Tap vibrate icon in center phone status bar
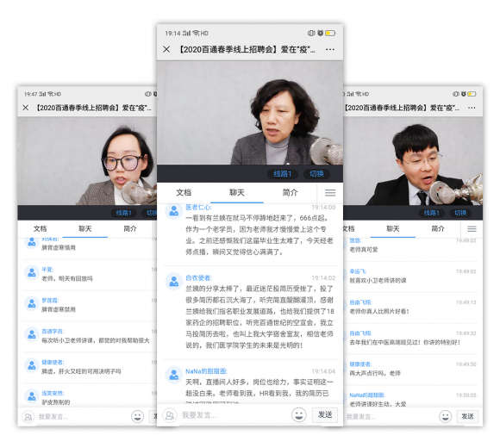The height and width of the screenshot is (448, 500). coord(311,33)
